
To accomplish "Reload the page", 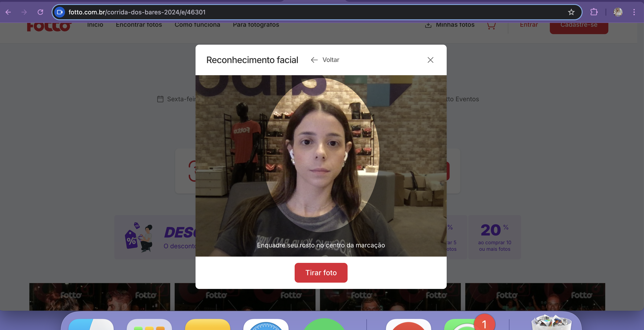I will [x=40, y=12].
